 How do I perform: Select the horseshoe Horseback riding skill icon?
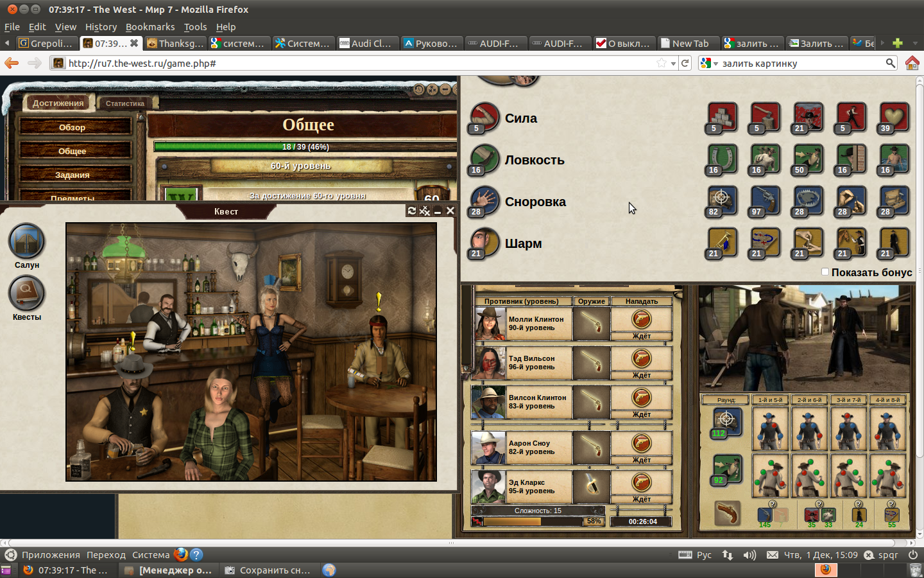click(722, 160)
